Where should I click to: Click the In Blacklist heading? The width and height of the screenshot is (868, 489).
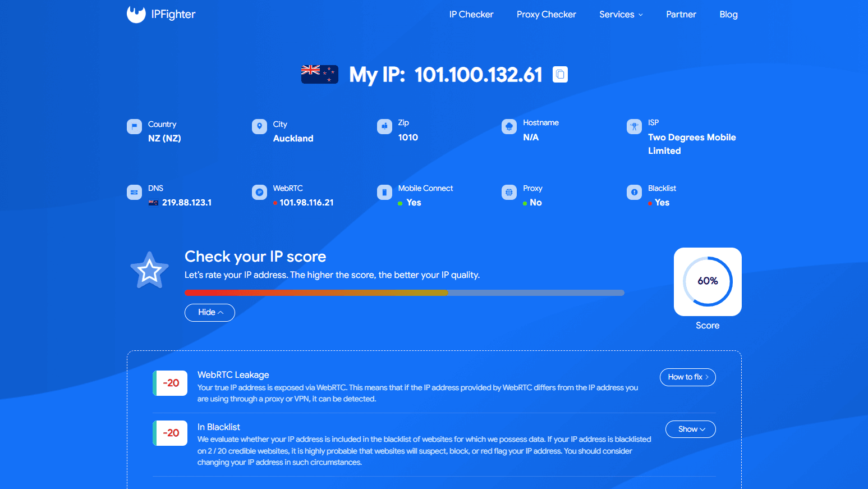click(219, 427)
